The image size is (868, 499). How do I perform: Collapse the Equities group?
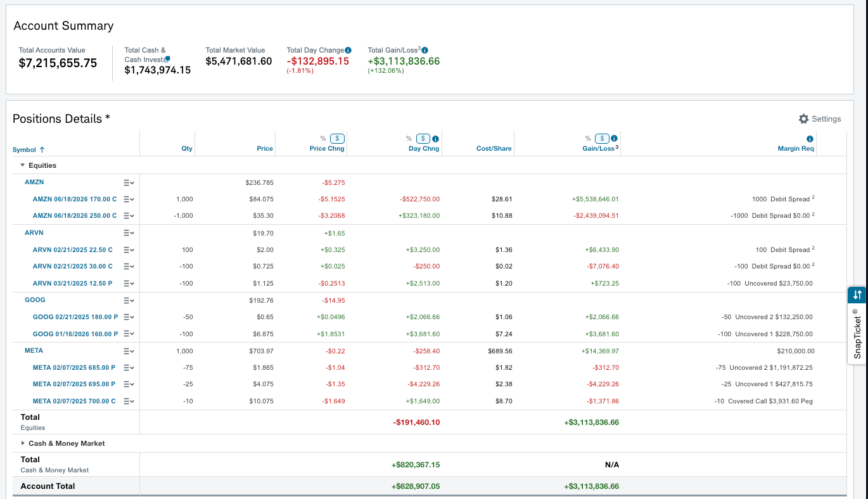coord(23,165)
